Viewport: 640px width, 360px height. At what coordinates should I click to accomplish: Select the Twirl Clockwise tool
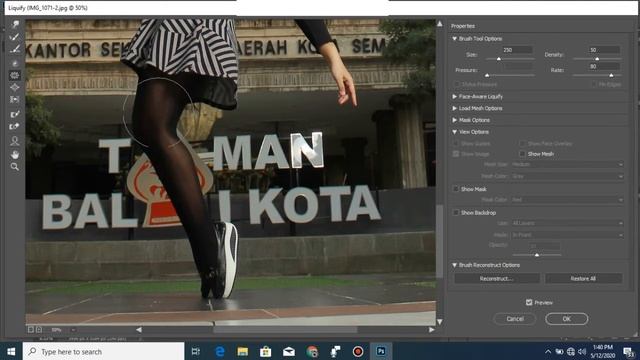(x=15, y=63)
